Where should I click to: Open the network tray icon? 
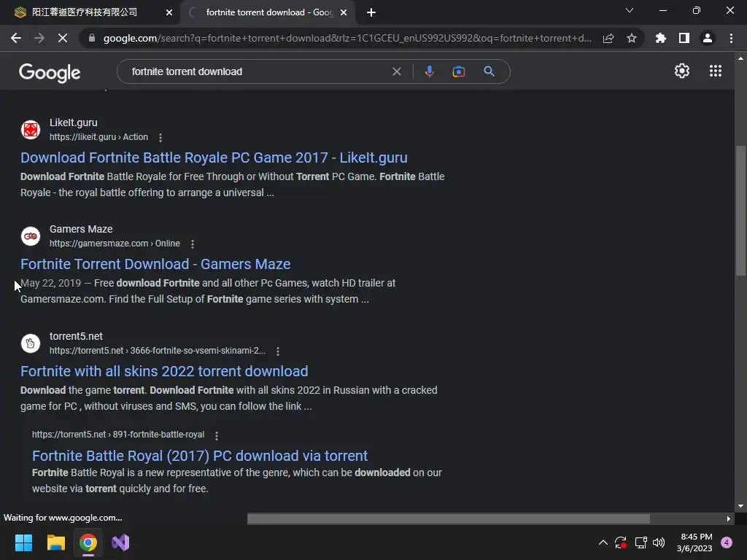(640, 542)
